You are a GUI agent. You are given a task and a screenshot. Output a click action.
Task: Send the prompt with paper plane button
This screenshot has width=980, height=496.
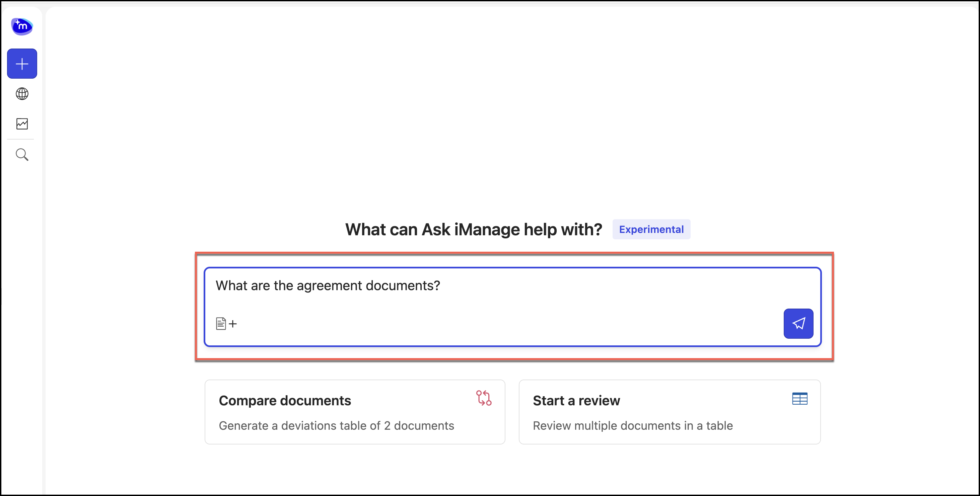(x=798, y=323)
